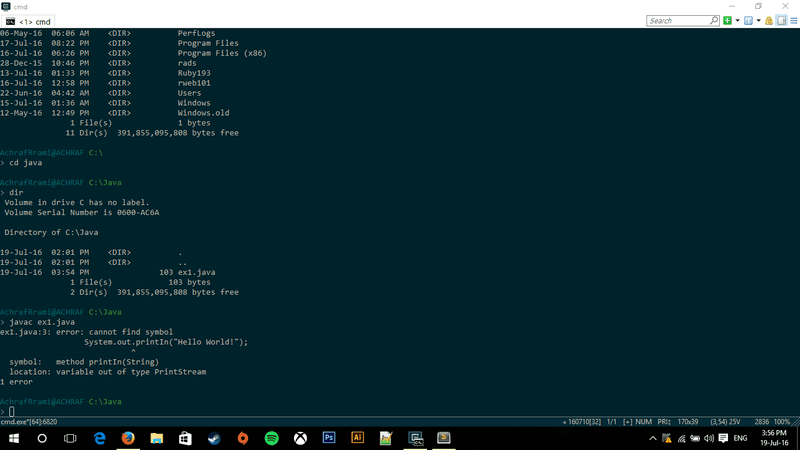The image size is (800, 450).
Task: Open the Windows Start menu
Action: tap(14, 438)
